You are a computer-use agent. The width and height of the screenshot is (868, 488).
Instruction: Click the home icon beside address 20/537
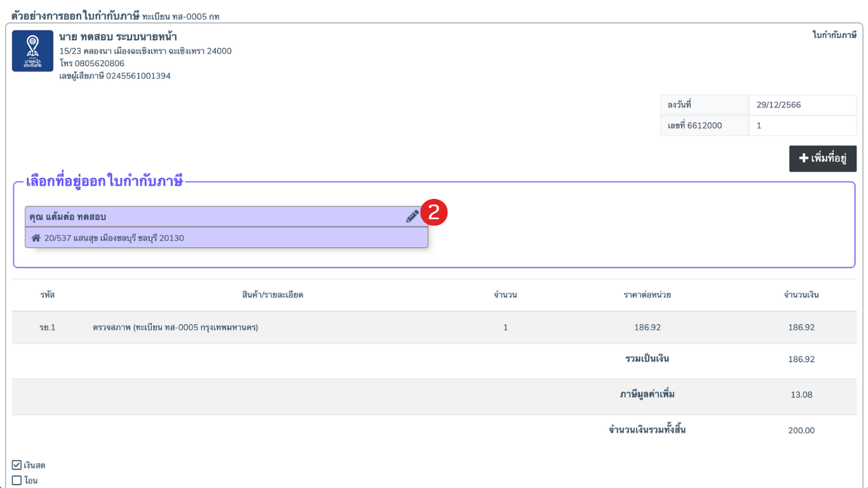tap(36, 238)
